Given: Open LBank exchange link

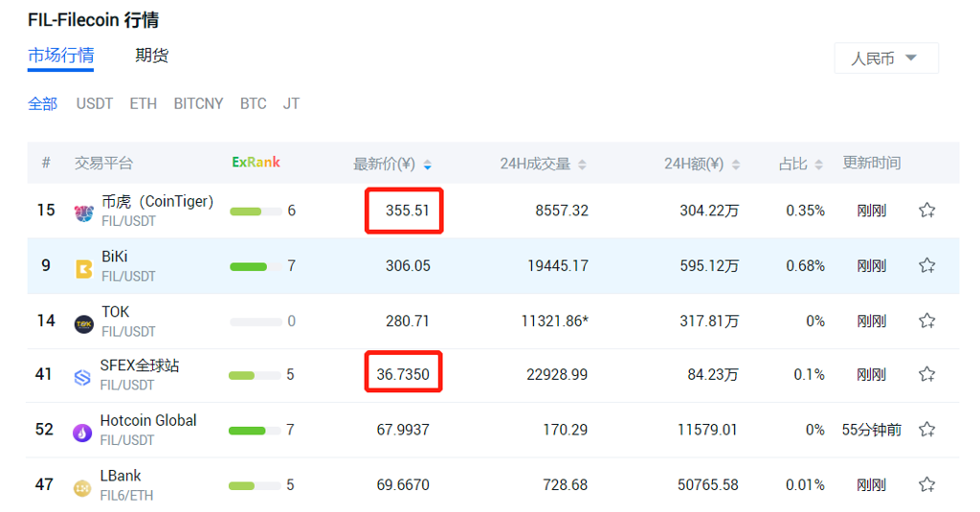Looking at the screenshot, I should [121, 475].
